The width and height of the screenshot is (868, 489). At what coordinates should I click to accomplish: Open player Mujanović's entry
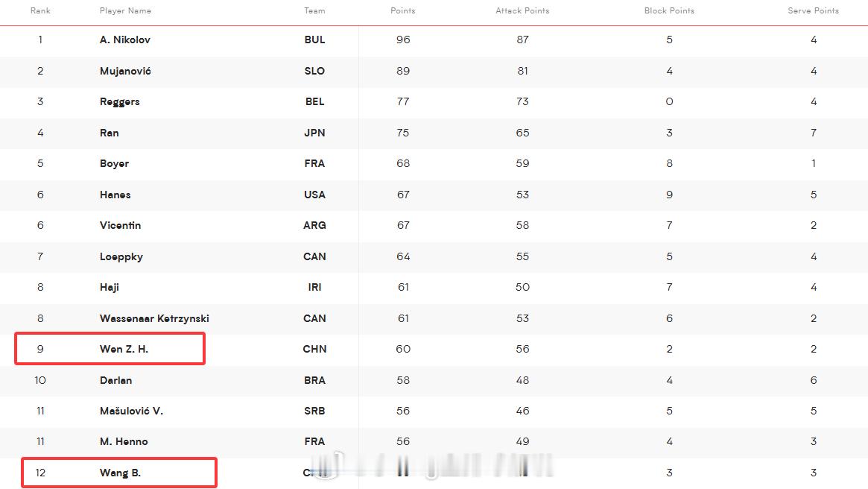125,71
